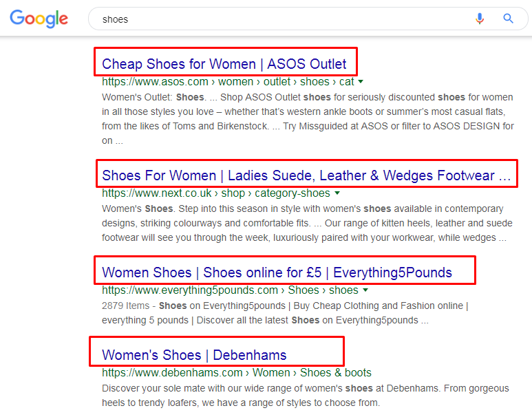Expand the dropdown arrow beside the everything5pounds.com URL
The width and height of the screenshot is (532, 417).
[365, 290]
